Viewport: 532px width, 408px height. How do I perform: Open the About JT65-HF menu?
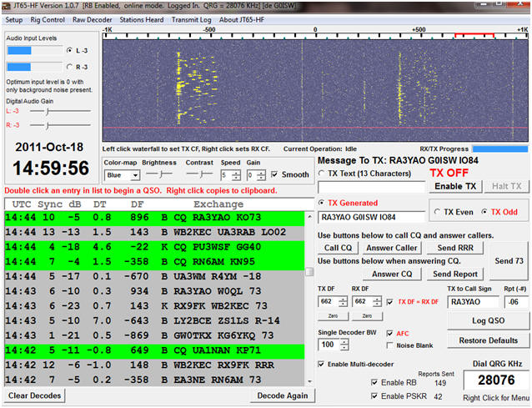click(x=242, y=20)
